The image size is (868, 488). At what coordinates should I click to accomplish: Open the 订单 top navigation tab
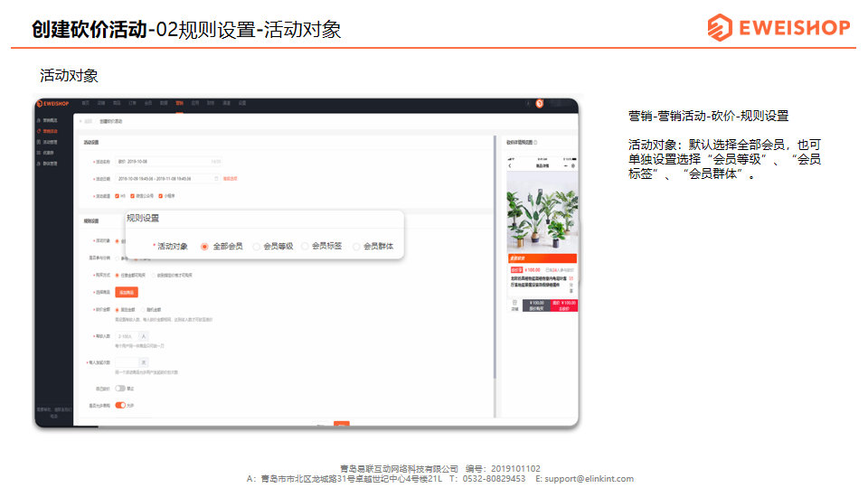tap(132, 103)
